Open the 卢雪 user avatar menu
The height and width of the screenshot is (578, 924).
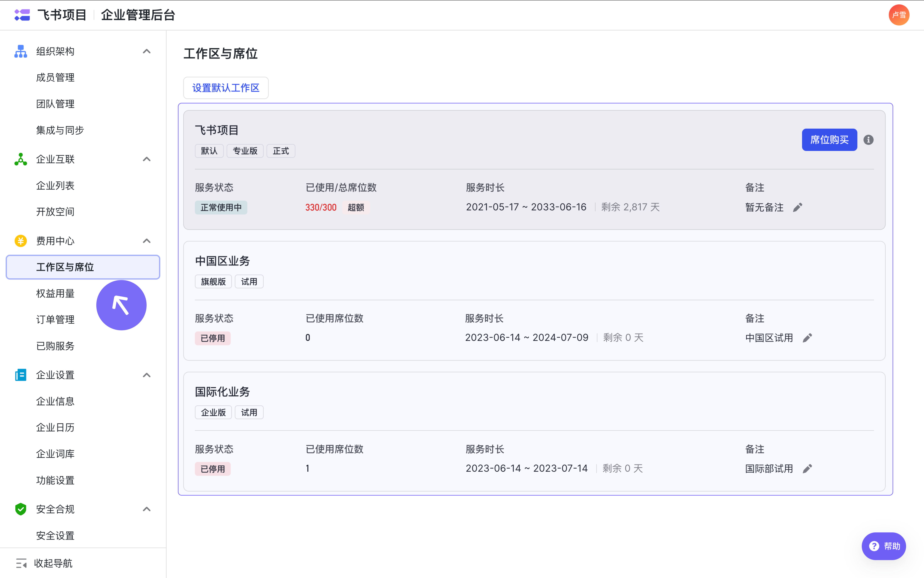[x=899, y=15]
